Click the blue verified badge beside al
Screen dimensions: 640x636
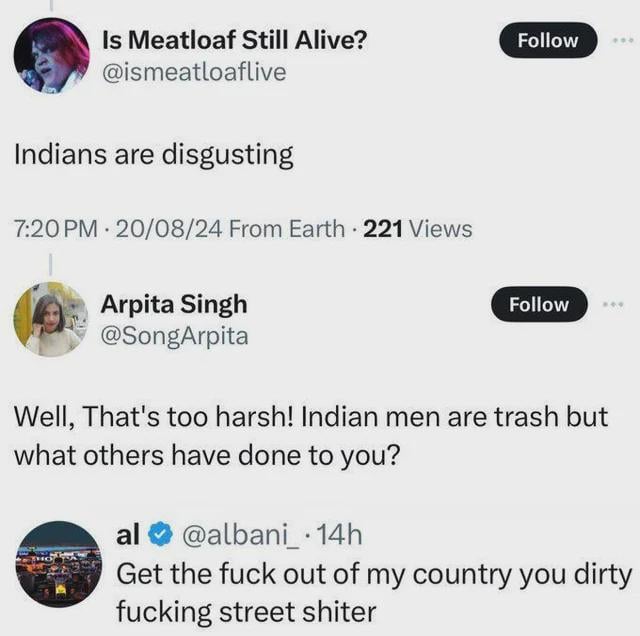[160, 536]
